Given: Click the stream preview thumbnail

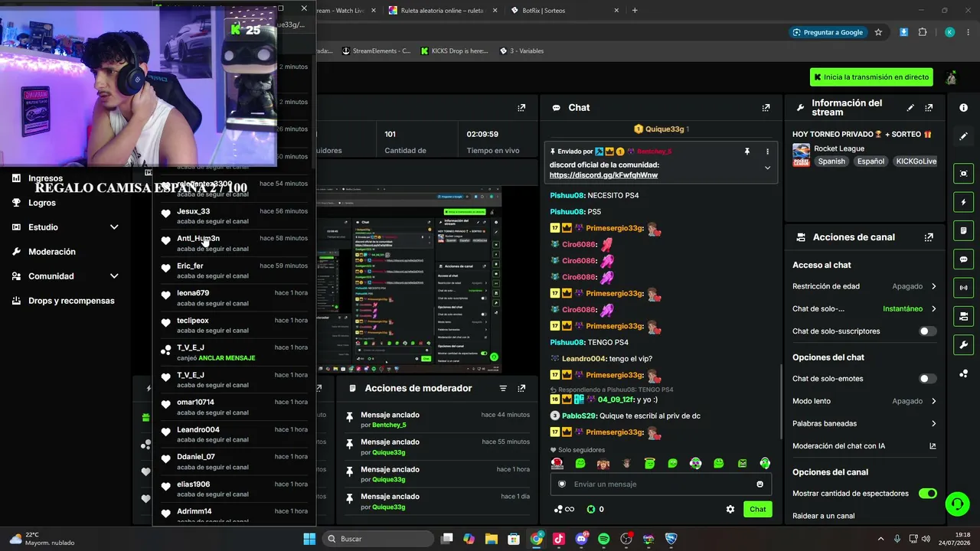Looking at the screenshot, I should click(x=409, y=279).
